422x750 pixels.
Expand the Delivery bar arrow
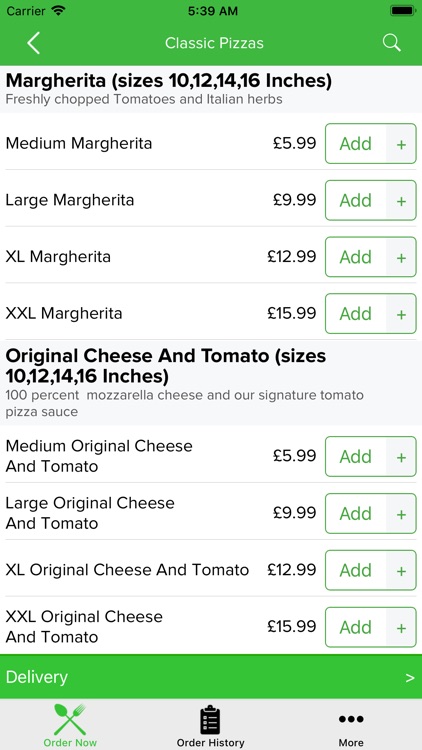point(410,678)
